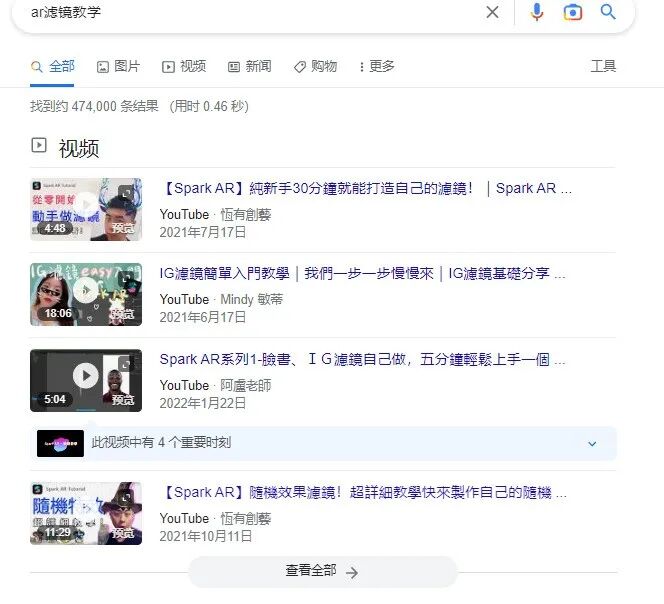Click the key moments preview thumbnail
664x604 pixels.
point(60,443)
